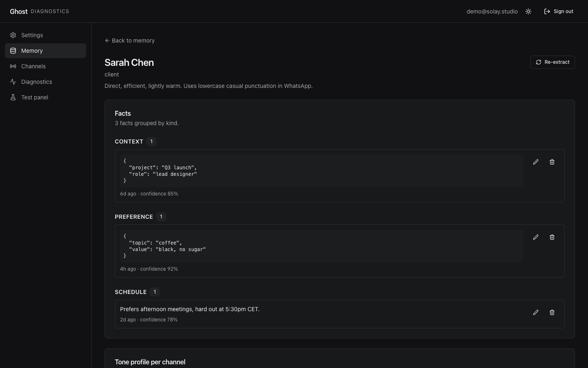This screenshot has height=368, width=588.
Task: Click the 'Direct, efficient, lightly warm' description
Action: [209, 86]
